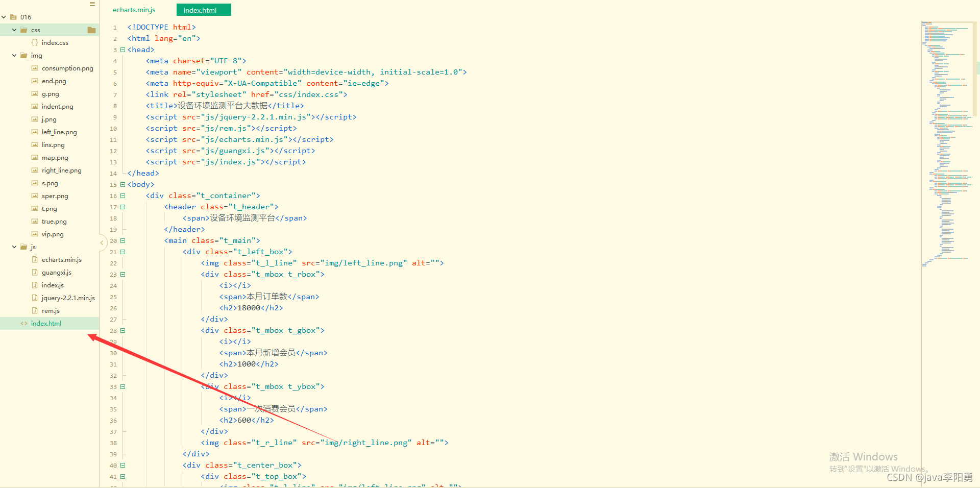
Task: Open index.css in the file tree
Action: [x=55, y=43]
